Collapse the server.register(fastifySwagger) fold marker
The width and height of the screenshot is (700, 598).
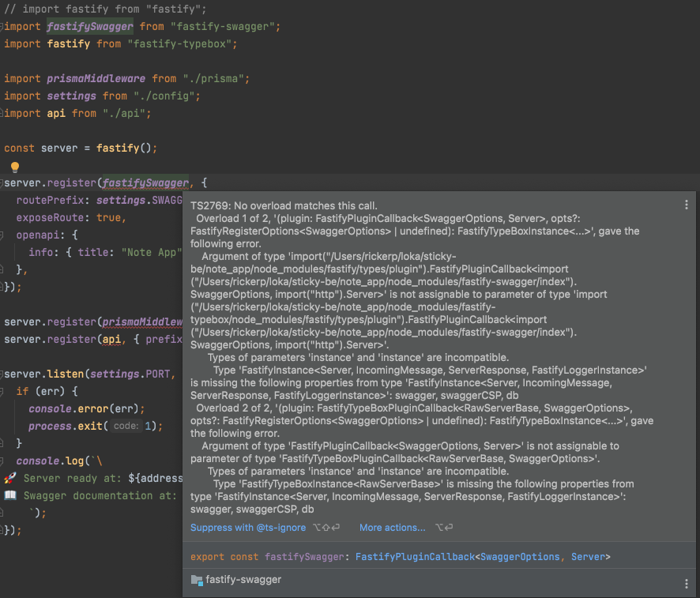coord(2,183)
